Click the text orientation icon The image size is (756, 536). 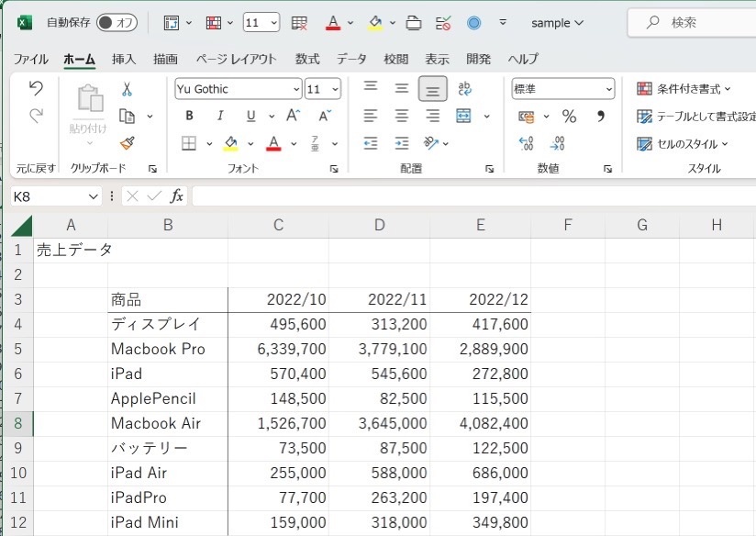pyautogui.click(x=430, y=143)
